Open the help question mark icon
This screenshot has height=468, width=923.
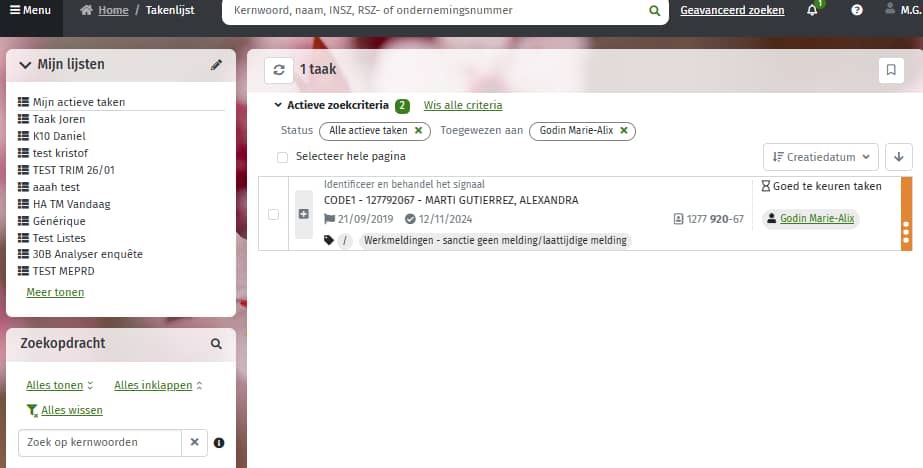point(857,10)
